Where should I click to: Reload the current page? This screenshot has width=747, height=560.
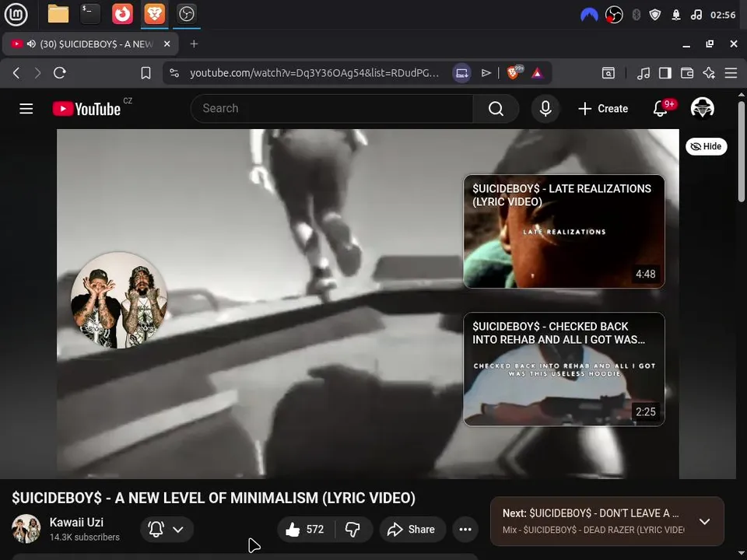pyautogui.click(x=60, y=73)
